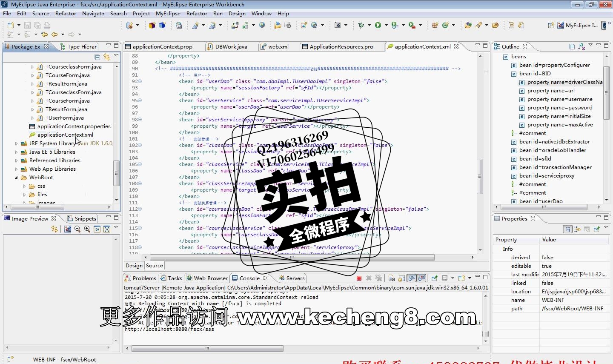
Task: Toggle Show Advanced Properties in Properties view
Action: click(577, 229)
